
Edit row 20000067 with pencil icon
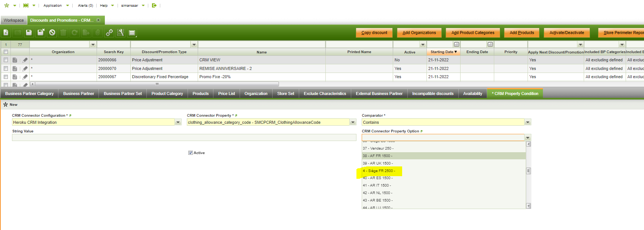tap(25, 77)
